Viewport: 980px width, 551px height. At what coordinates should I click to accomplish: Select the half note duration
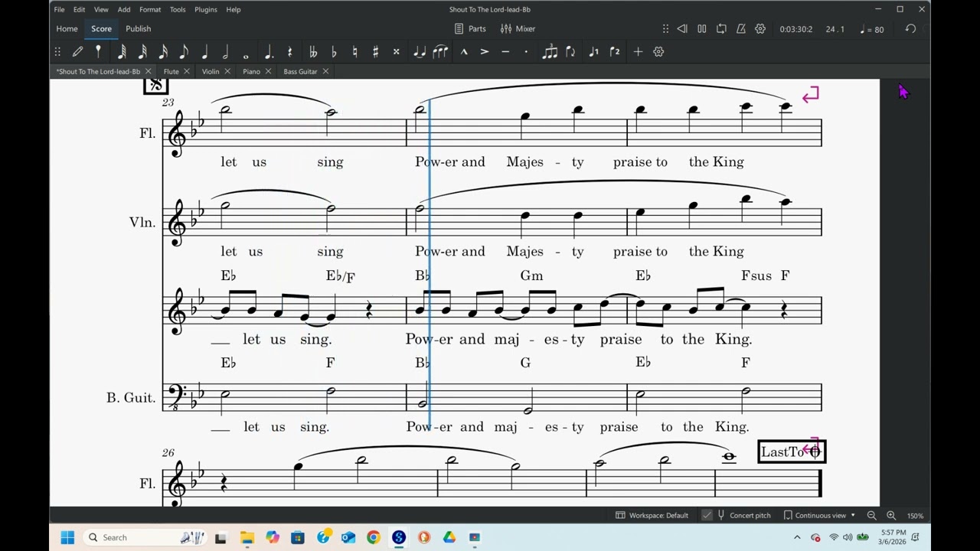click(x=225, y=51)
